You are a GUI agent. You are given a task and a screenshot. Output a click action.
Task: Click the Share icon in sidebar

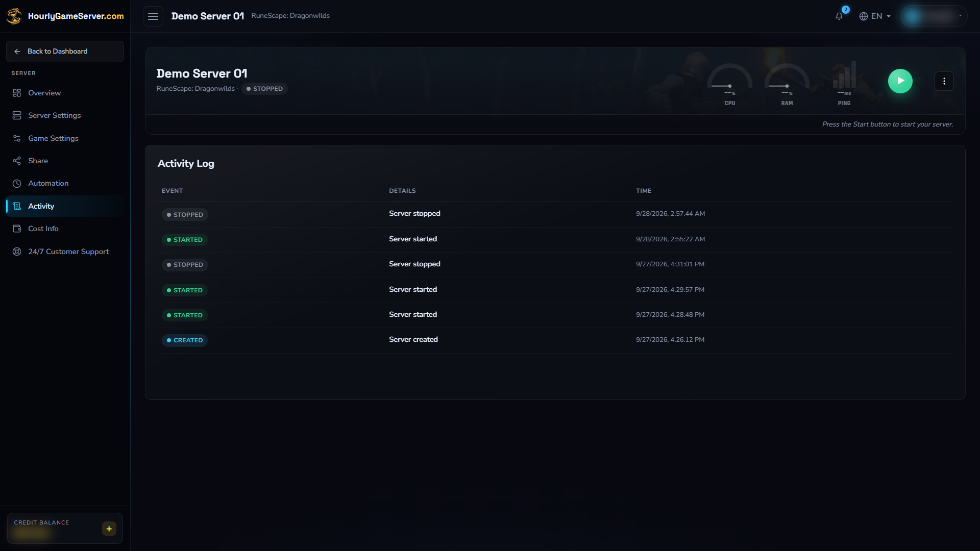coord(17,161)
